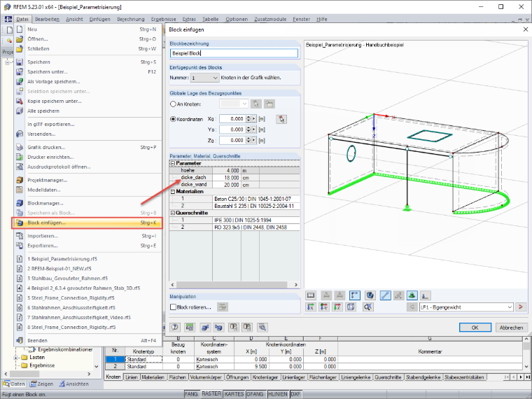Click Beenden exit icon in menu
Viewport: 532px width, 399px height.
20,340
